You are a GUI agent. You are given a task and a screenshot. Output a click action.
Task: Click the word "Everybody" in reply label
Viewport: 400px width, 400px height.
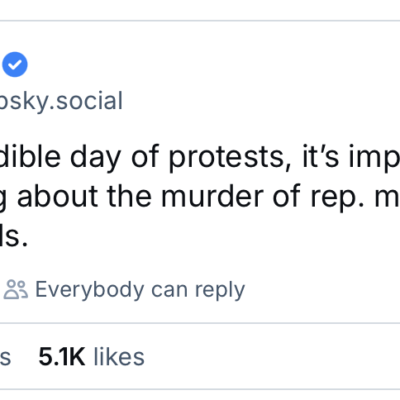click(x=90, y=290)
